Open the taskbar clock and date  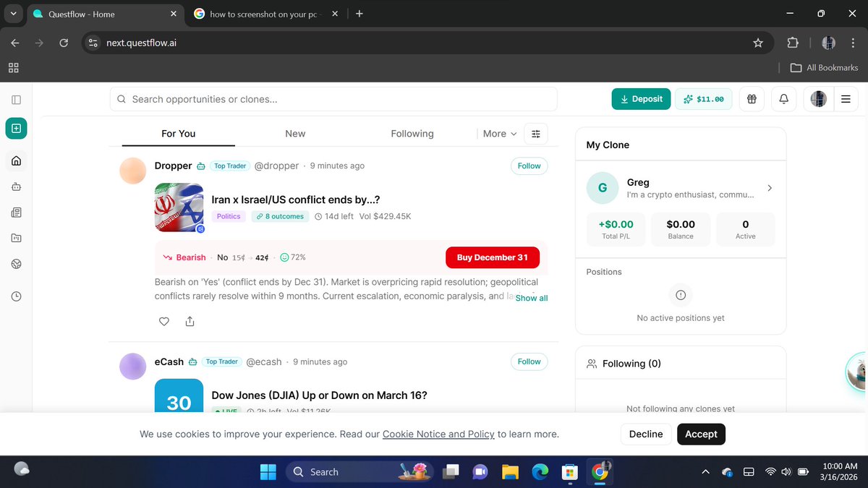(840, 472)
